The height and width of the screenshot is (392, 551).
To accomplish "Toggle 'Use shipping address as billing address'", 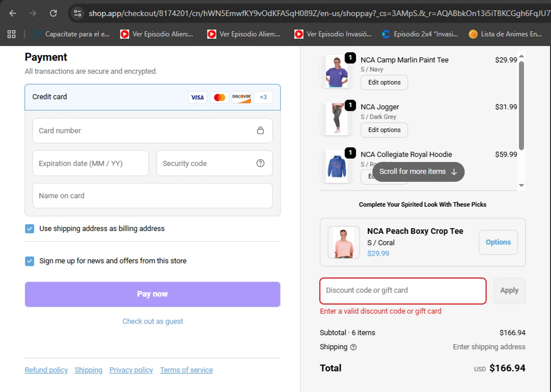I will (x=30, y=229).
